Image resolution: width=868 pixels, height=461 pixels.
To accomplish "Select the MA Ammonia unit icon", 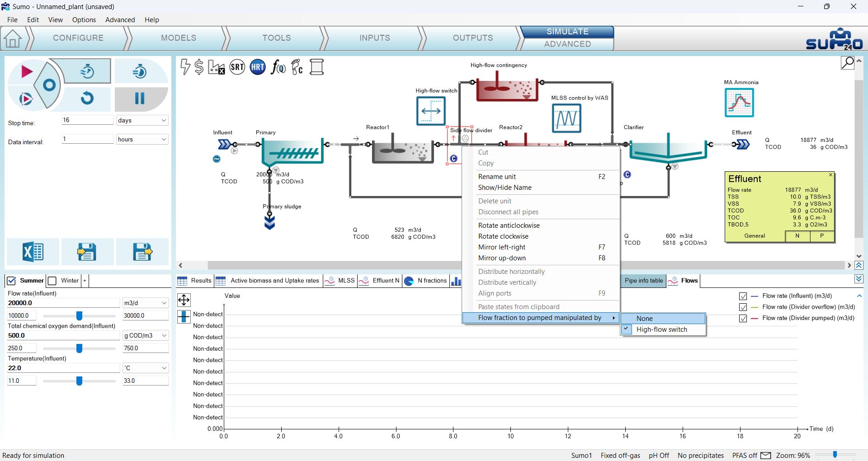I will point(739,103).
